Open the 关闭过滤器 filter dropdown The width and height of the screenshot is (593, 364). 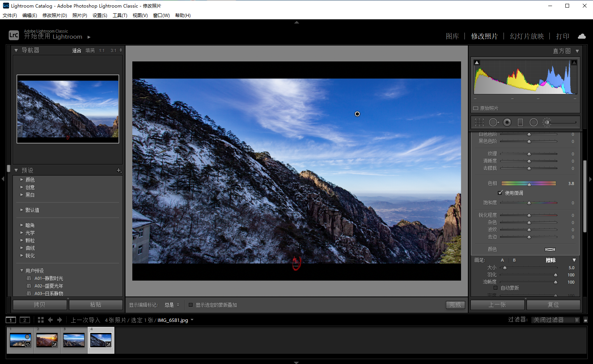point(555,320)
